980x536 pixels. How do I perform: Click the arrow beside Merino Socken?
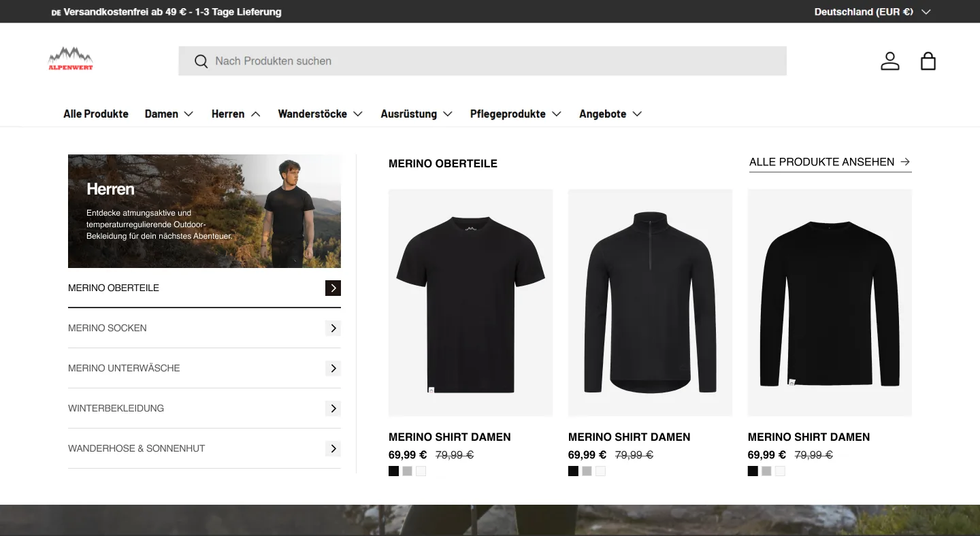point(333,328)
